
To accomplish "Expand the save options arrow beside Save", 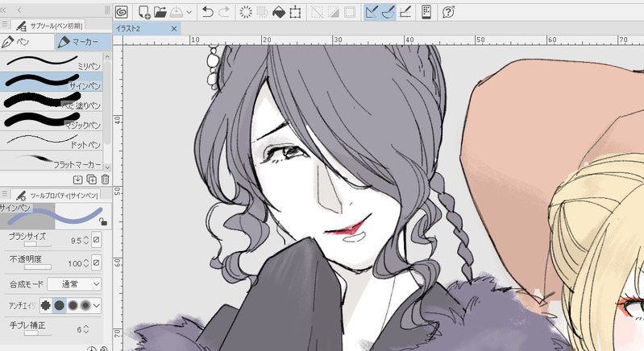I will pos(189,12).
